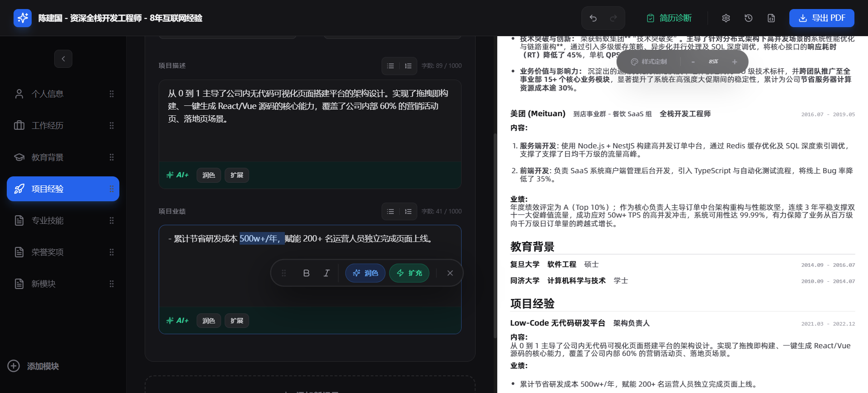Click drag handle next to 项目经验
The height and width of the screenshot is (393, 868).
[x=112, y=189]
